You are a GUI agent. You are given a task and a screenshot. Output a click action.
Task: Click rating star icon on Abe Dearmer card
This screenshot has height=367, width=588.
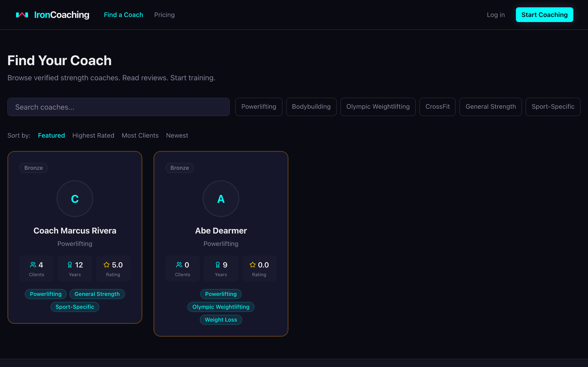tap(252, 265)
